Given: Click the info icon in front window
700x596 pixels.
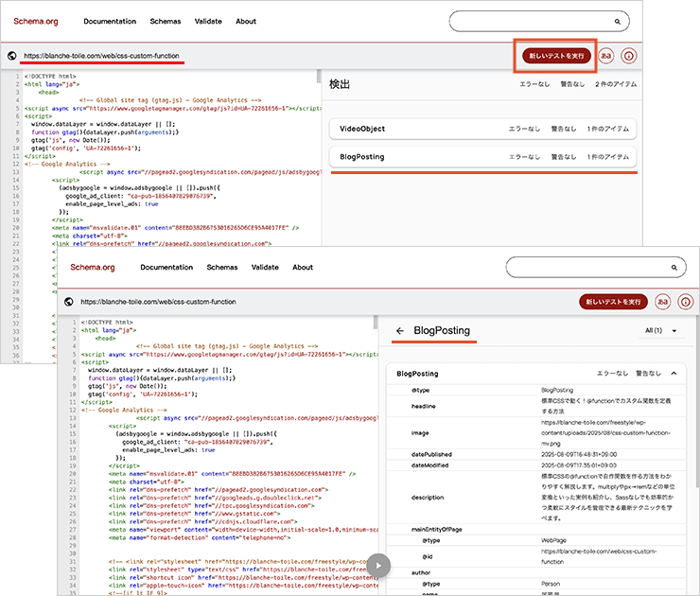Looking at the screenshot, I should tap(685, 302).
